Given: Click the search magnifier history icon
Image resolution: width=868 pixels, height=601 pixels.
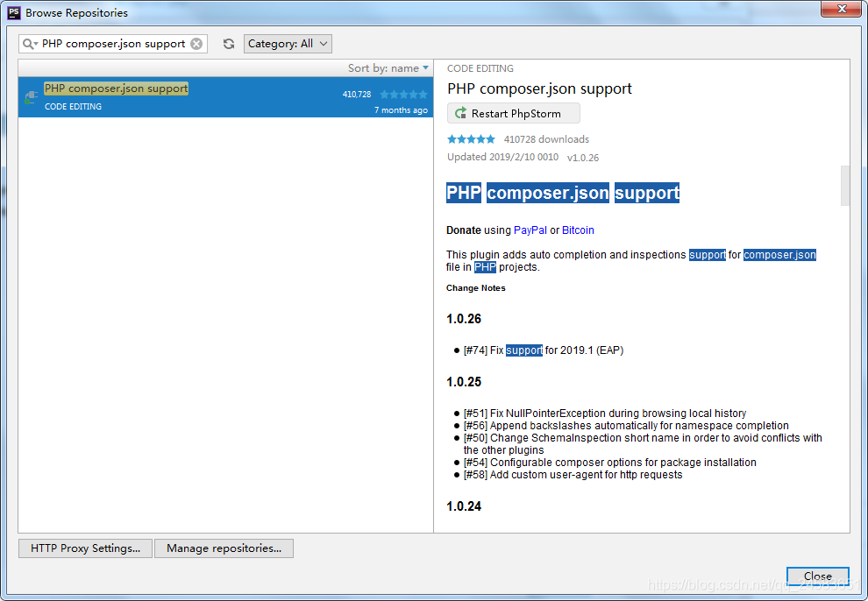Looking at the screenshot, I should pos(29,44).
